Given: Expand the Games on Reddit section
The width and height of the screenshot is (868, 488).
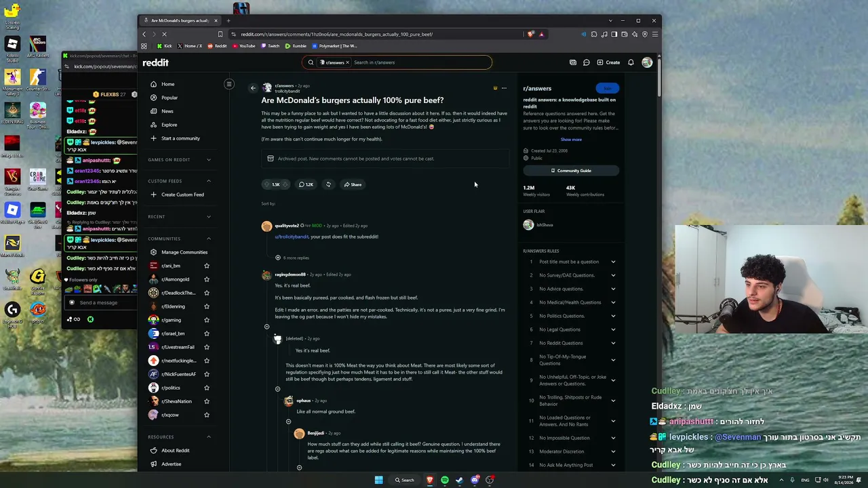Looking at the screenshot, I should (209, 160).
